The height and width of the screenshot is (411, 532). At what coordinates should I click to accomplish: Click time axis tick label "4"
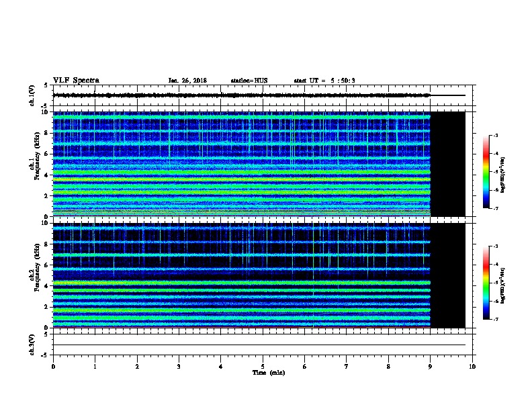click(x=220, y=367)
